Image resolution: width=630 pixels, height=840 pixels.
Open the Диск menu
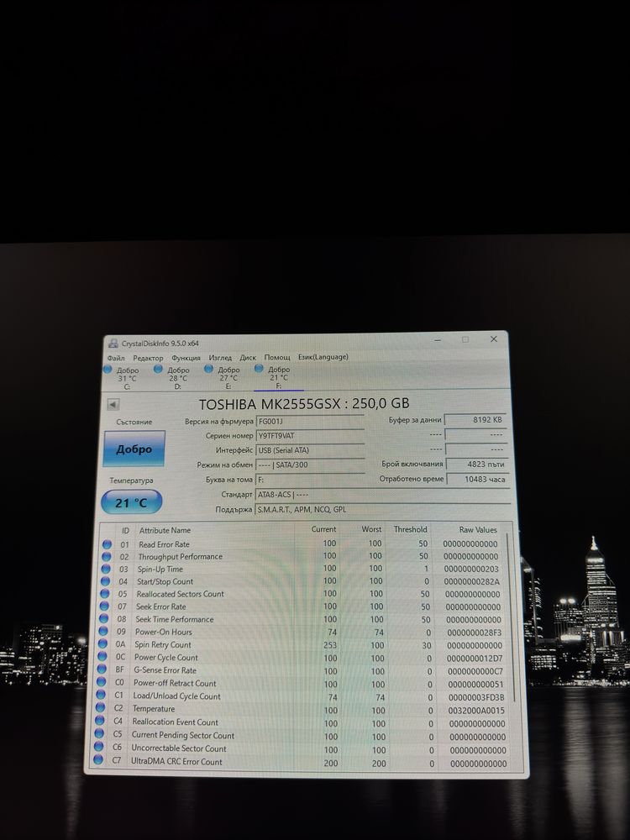248,357
